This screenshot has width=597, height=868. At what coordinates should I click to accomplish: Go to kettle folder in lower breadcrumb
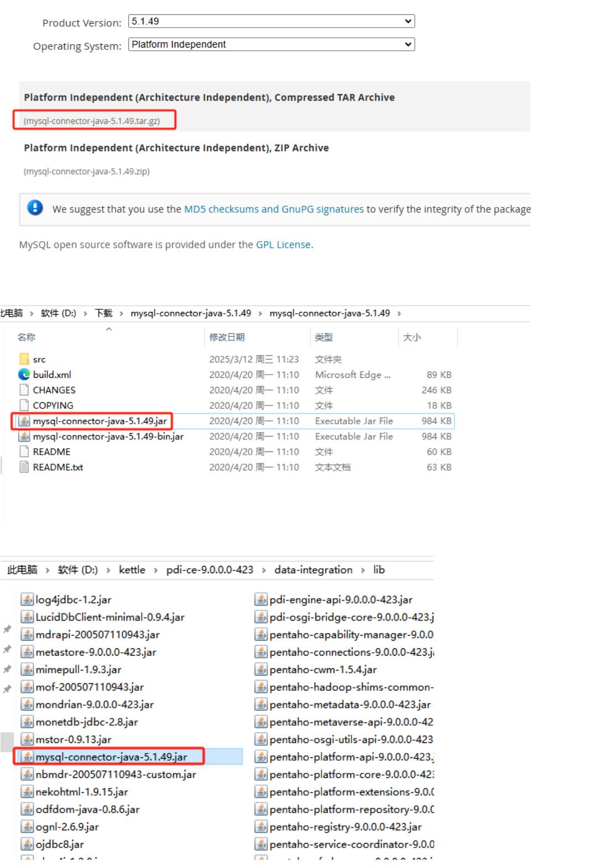click(132, 570)
